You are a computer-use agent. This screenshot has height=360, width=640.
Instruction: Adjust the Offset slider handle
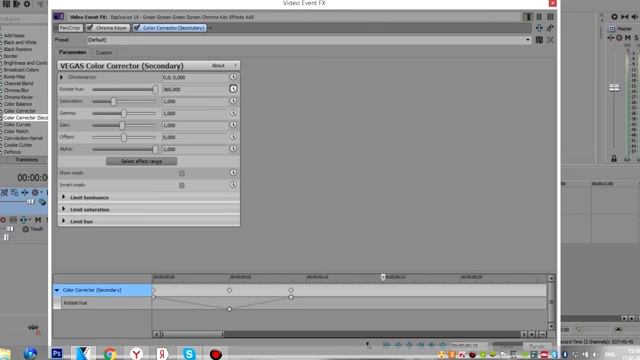tap(124, 137)
